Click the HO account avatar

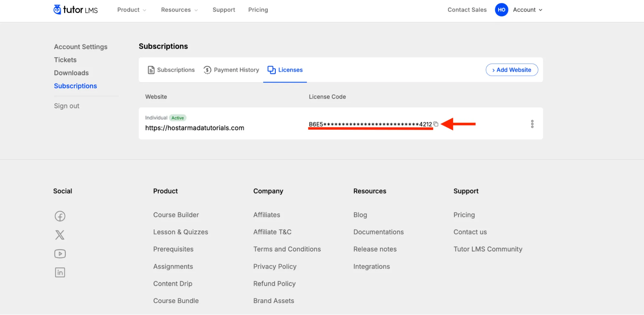click(501, 10)
